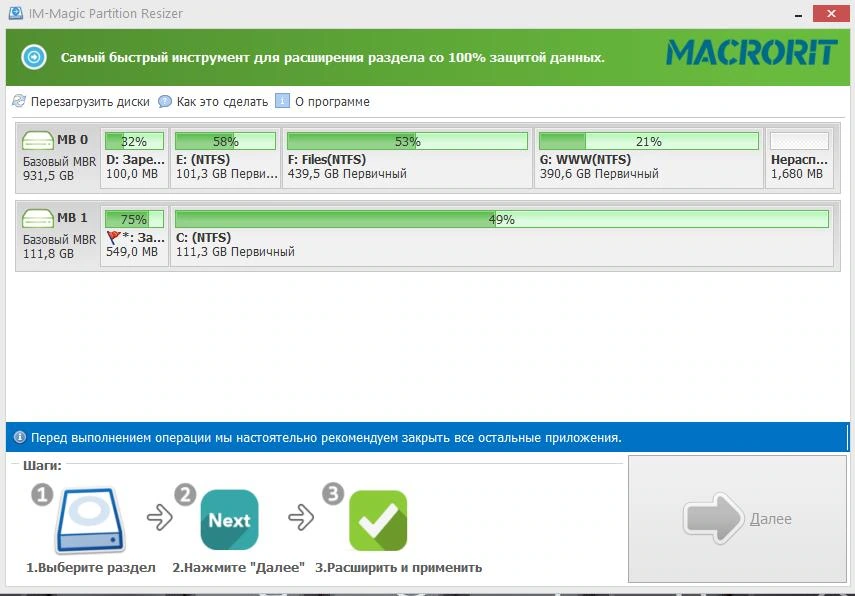
Task: Click the gray arrow icon in the Далее button
Action: click(x=714, y=519)
